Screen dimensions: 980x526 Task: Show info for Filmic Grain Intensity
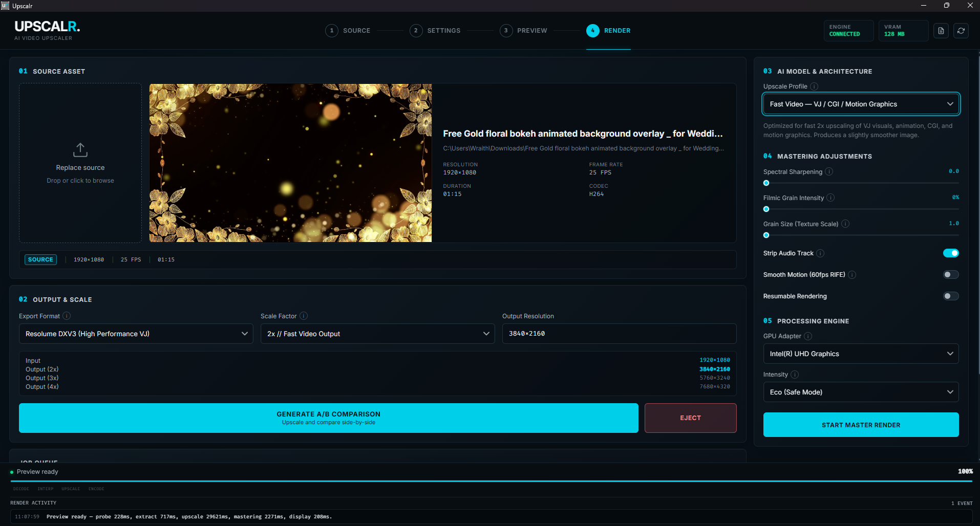pos(830,198)
